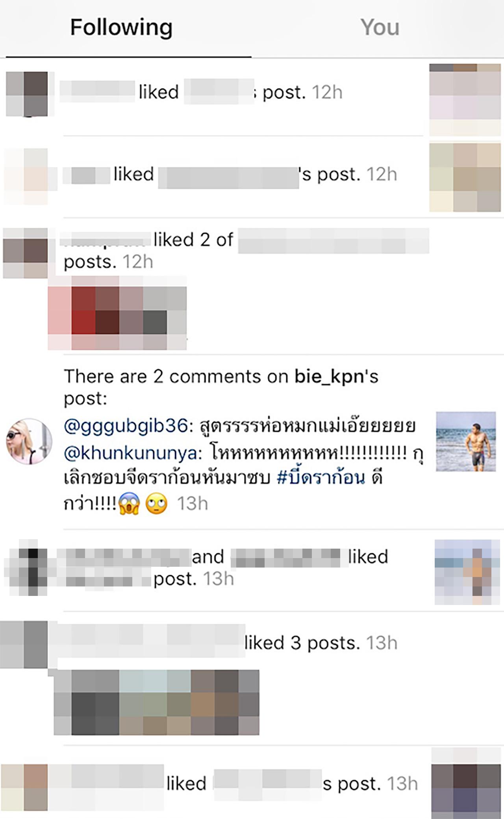Tap the dark avatar beside the two-likers entry
The width and height of the screenshot is (504, 819).
(27, 568)
